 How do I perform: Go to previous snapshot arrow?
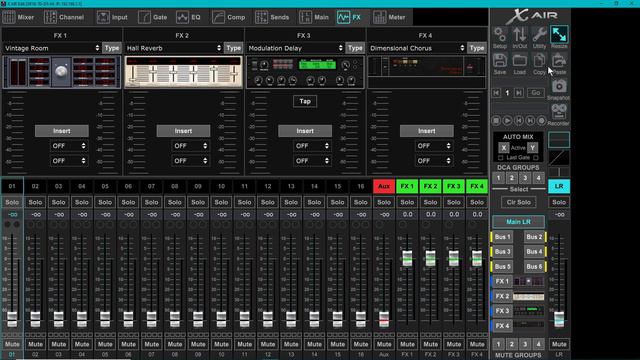click(496, 93)
